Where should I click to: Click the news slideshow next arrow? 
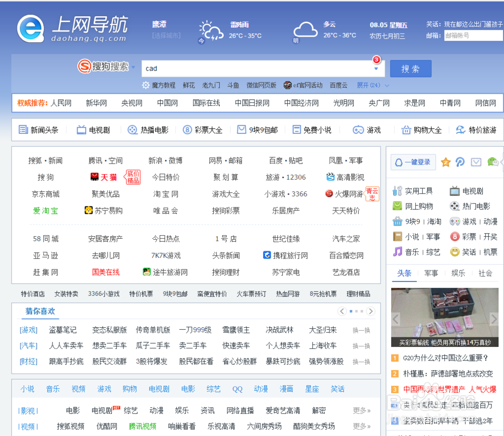[494, 319]
